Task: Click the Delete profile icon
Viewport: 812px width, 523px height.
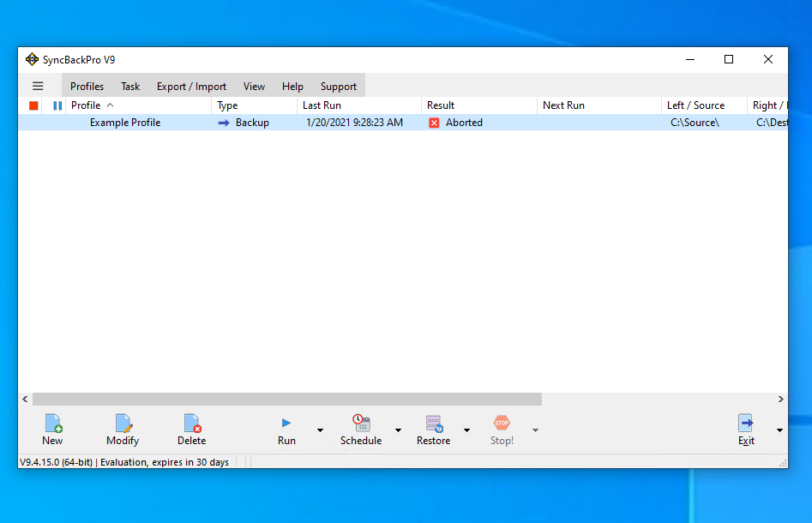Action: click(192, 423)
